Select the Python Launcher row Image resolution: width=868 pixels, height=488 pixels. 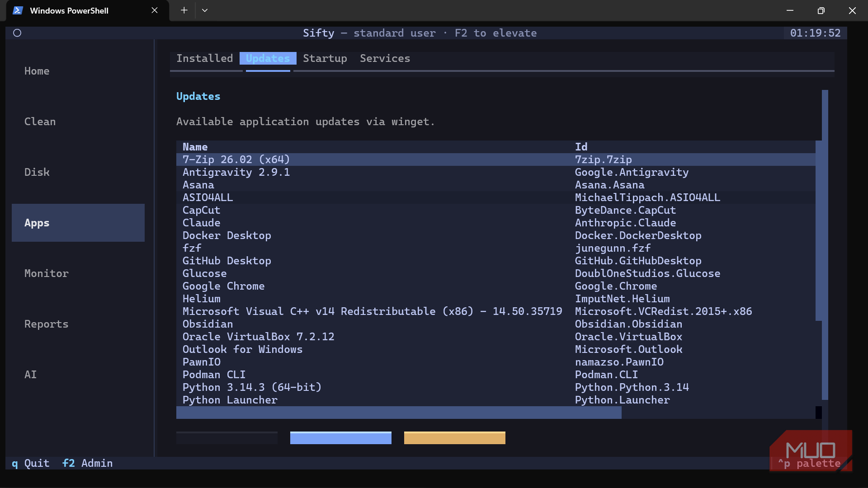496,400
